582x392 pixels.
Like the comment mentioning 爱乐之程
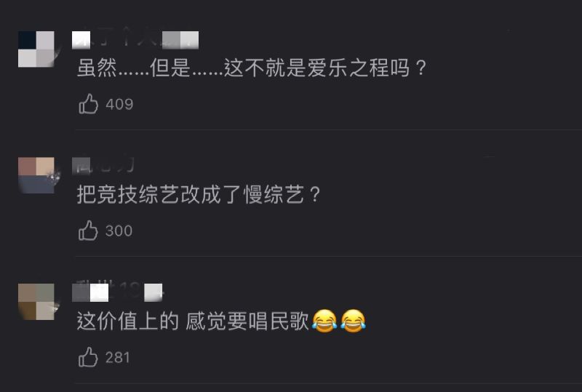88,104
